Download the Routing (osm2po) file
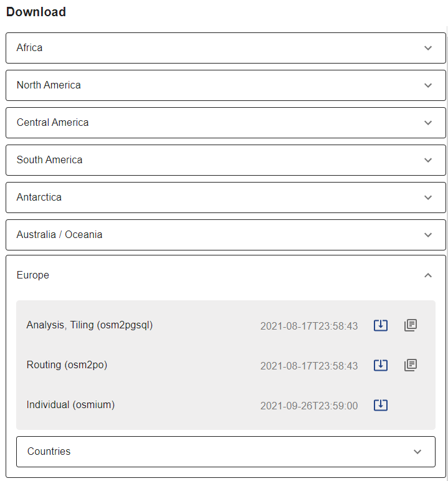 tap(380, 365)
